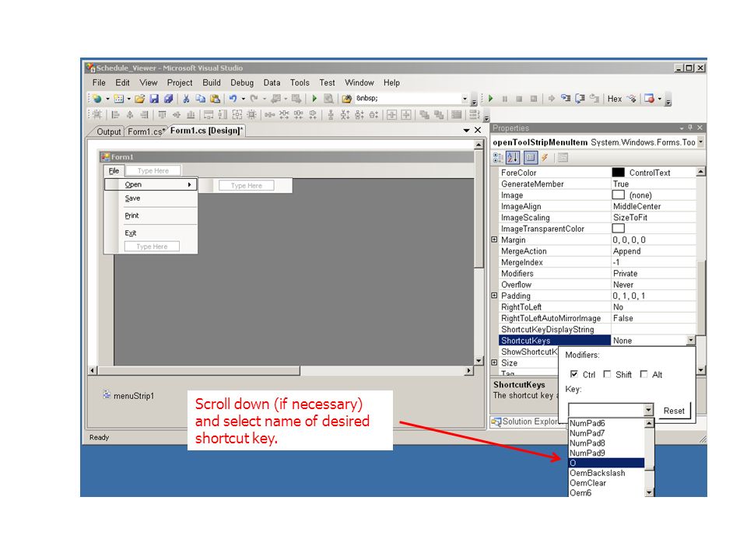Click the Properties view icon in the Properties toolbar
747x560 pixels.
(x=530, y=158)
